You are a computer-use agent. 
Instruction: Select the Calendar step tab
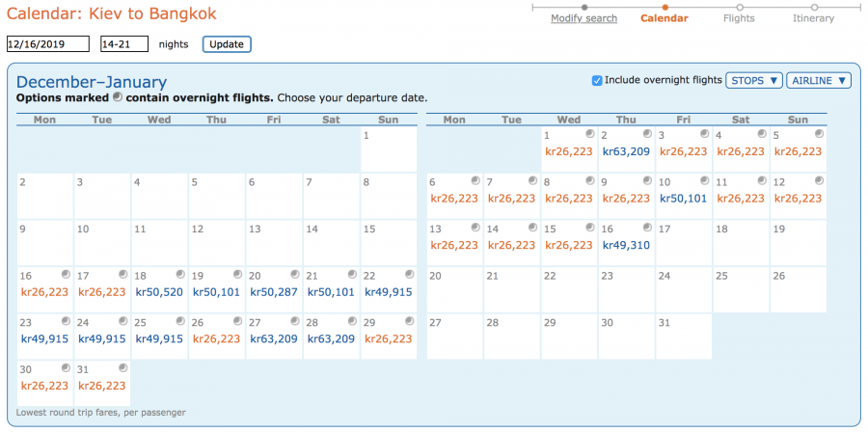click(665, 18)
